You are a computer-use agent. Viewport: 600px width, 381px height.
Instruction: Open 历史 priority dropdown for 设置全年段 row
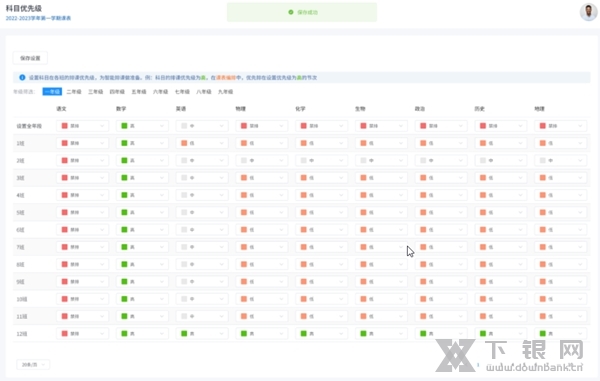tap(501, 126)
